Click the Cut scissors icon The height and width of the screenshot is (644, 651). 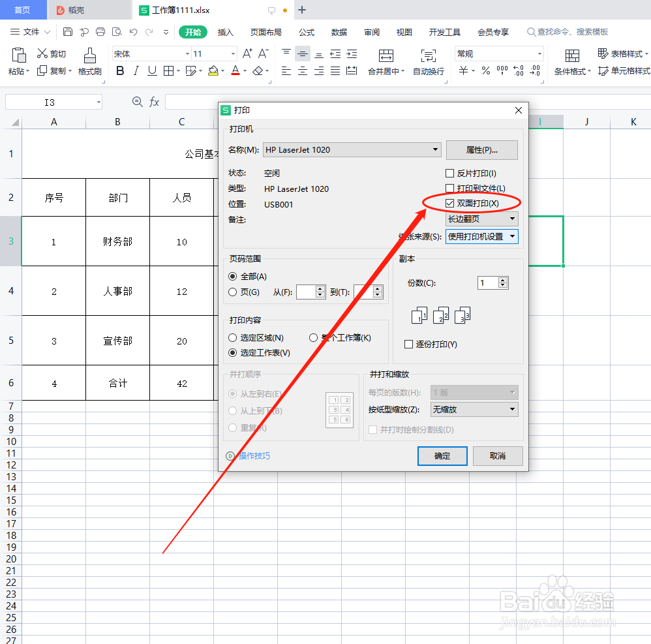pos(42,53)
